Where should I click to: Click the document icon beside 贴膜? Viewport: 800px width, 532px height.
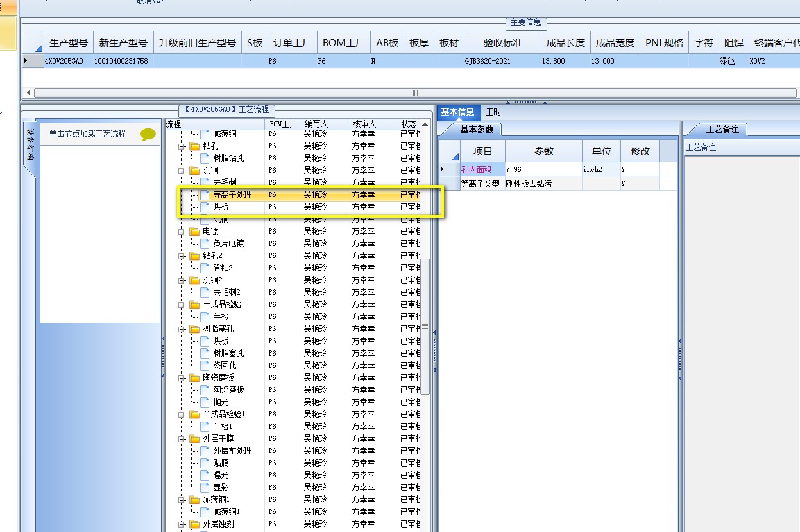point(205,463)
